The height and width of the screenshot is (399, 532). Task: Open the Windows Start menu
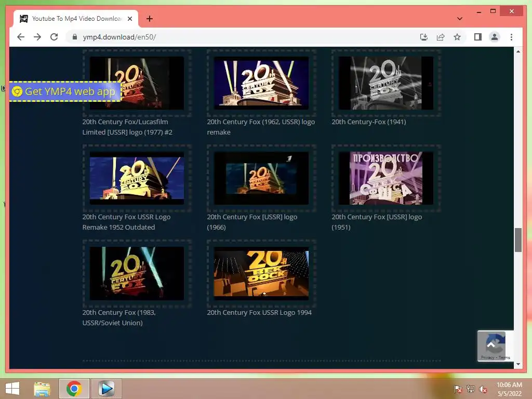pos(12,389)
